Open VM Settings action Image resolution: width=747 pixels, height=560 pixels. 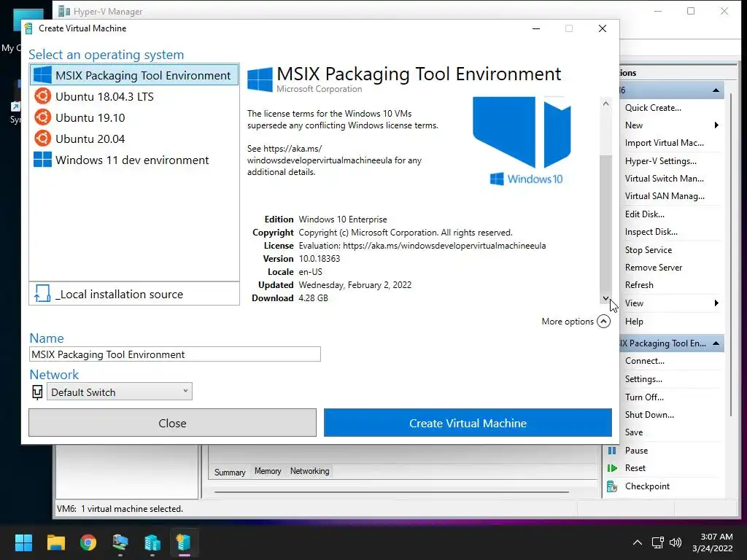[x=643, y=379]
